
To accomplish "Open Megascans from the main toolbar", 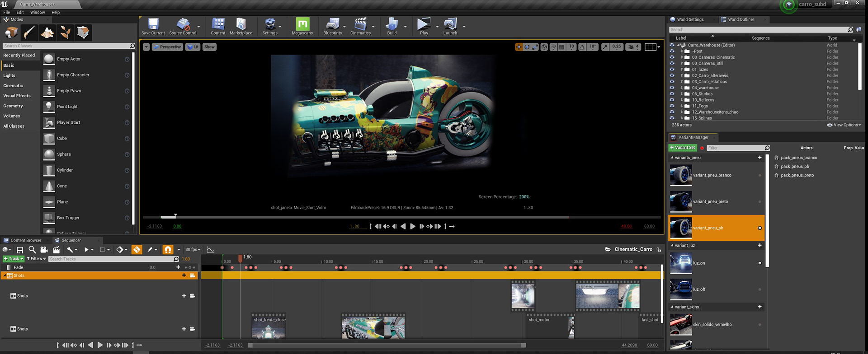I will pos(302,27).
